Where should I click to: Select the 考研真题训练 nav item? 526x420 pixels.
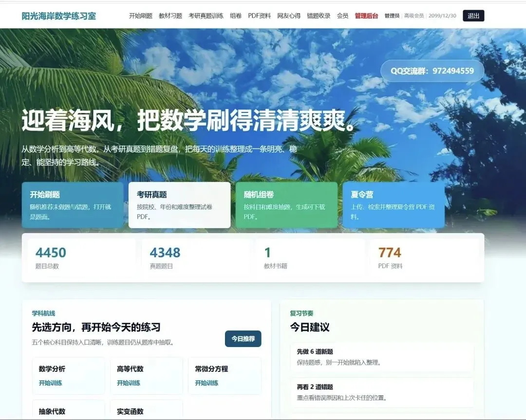coord(206,16)
